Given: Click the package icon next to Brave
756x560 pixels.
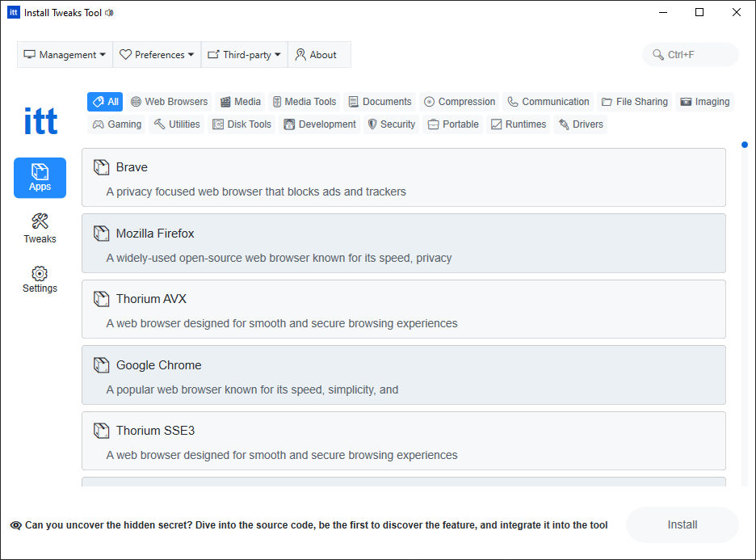Looking at the screenshot, I should click(101, 167).
